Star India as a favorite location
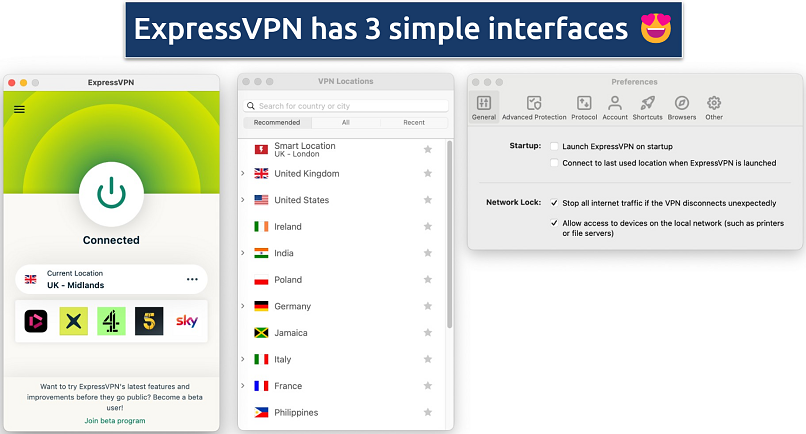Screen dimensions: 806x434 coord(427,253)
